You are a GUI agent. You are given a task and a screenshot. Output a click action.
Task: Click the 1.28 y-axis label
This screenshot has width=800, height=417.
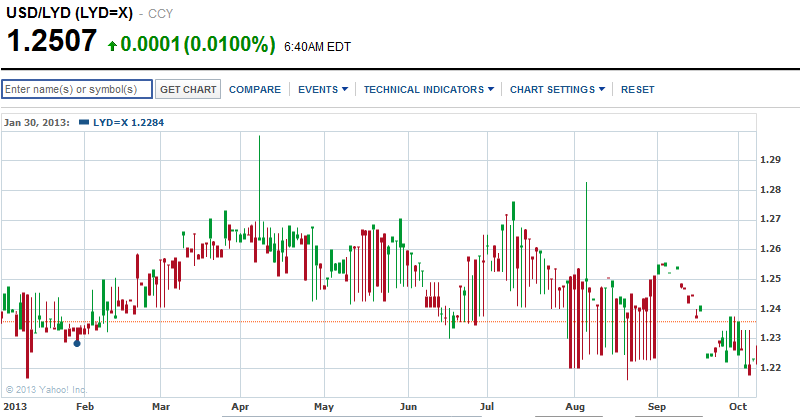[x=770, y=190]
